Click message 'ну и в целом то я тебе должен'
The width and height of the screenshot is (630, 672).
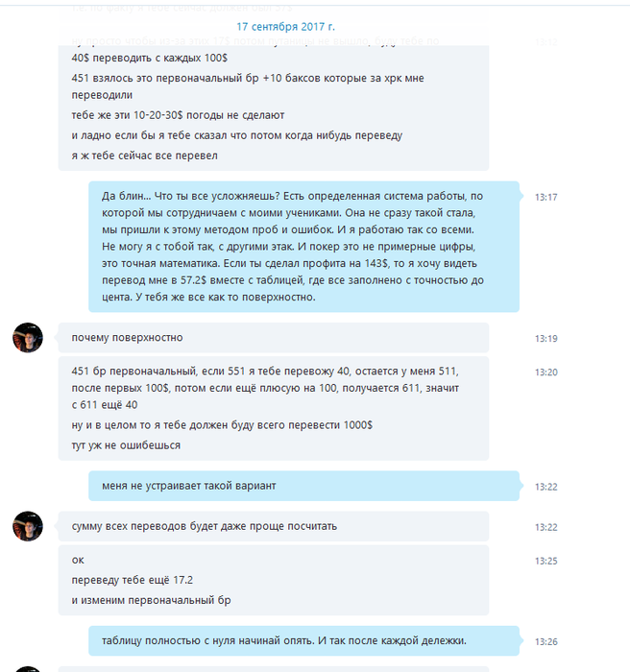click(x=222, y=425)
